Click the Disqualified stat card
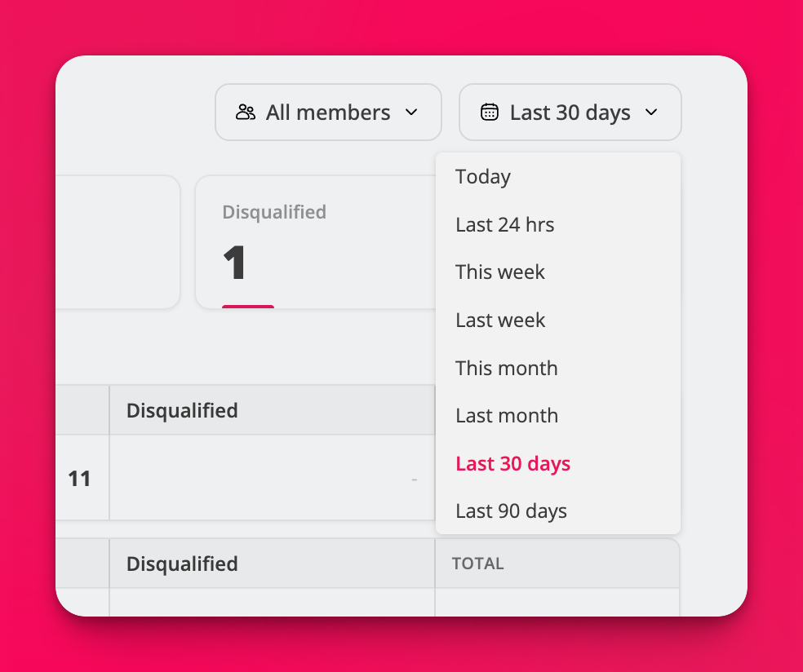This screenshot has height=672, width=803. tap(314, 242)
